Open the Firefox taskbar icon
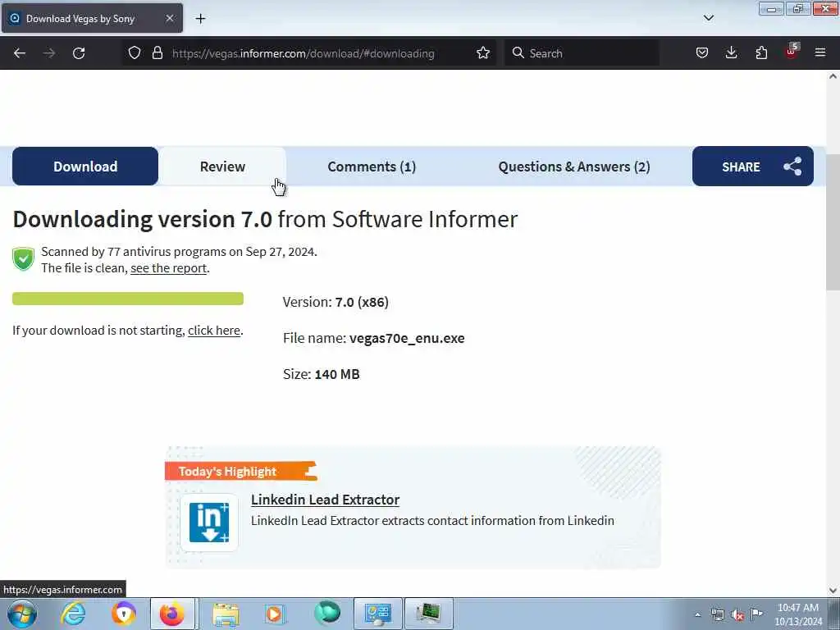Image resolution: width=840 pixels, height=630 pixels. coord(172,614)
